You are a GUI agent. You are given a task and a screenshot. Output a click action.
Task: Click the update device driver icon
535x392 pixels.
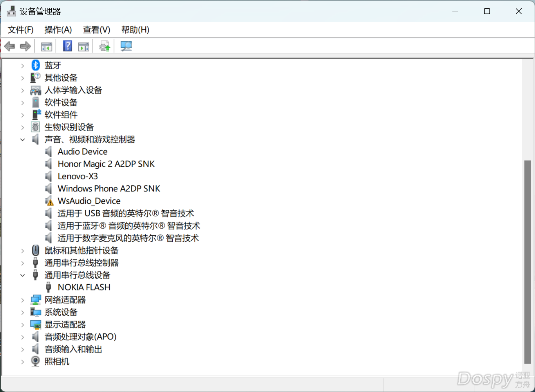coord(105,46)
